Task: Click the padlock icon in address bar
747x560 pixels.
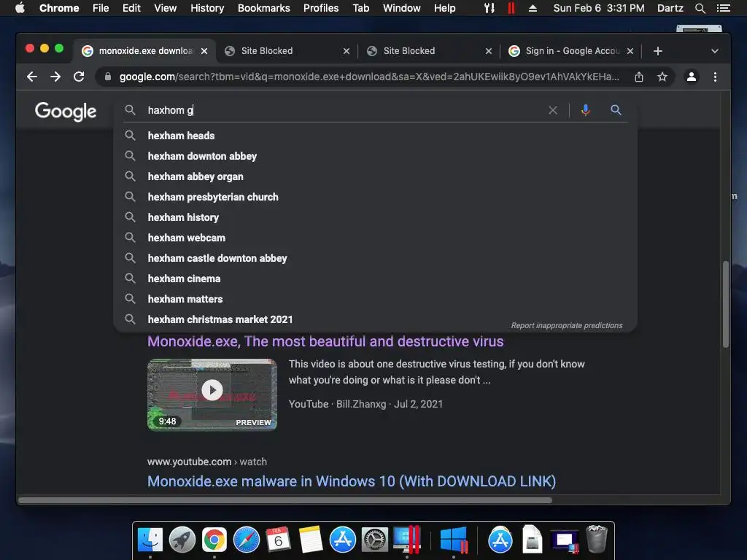Action: (108, 77)
